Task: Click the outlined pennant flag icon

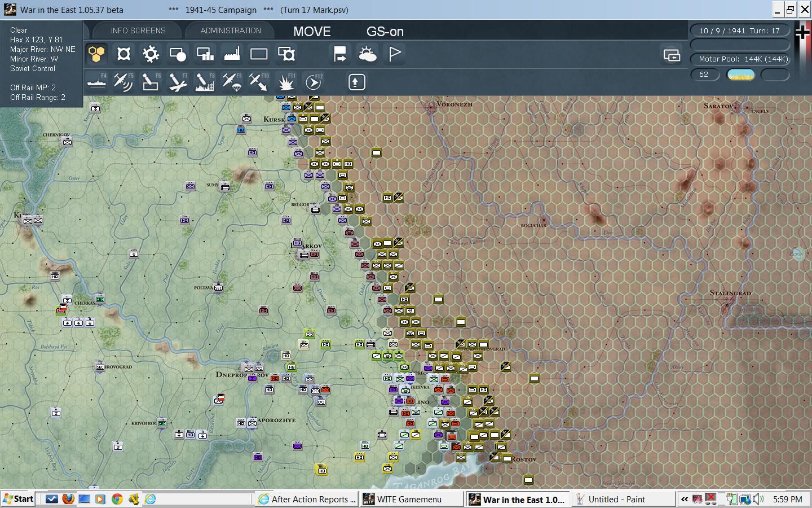Action: click(x=395, y=54)
